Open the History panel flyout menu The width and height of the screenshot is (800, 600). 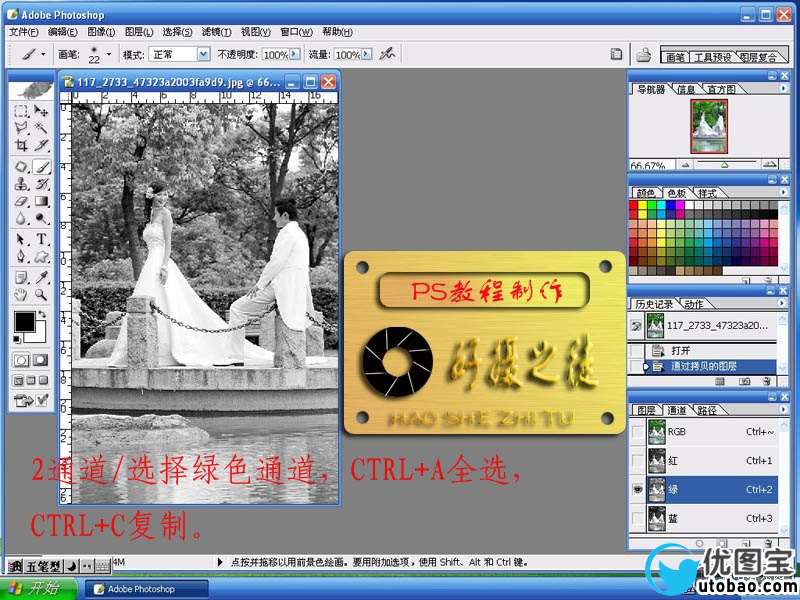(x=783, y=303)
